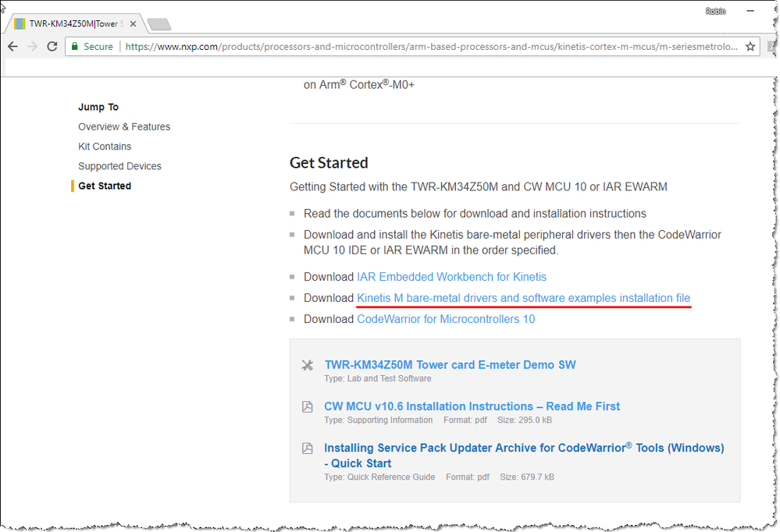The width and height of the screenshot is (780, 532).
Task: Reload the page with the refresh icon
Action: (52, 47)
